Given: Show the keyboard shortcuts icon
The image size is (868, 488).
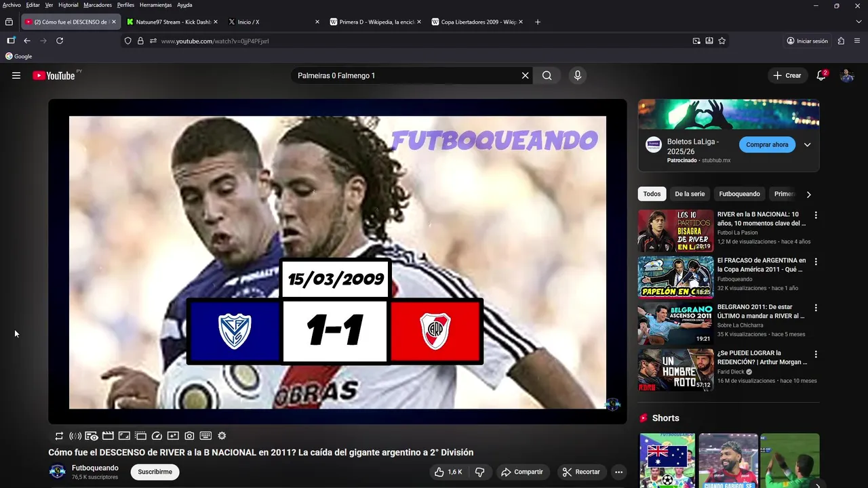Looking at the screenshot, I should tap(205, 436).
